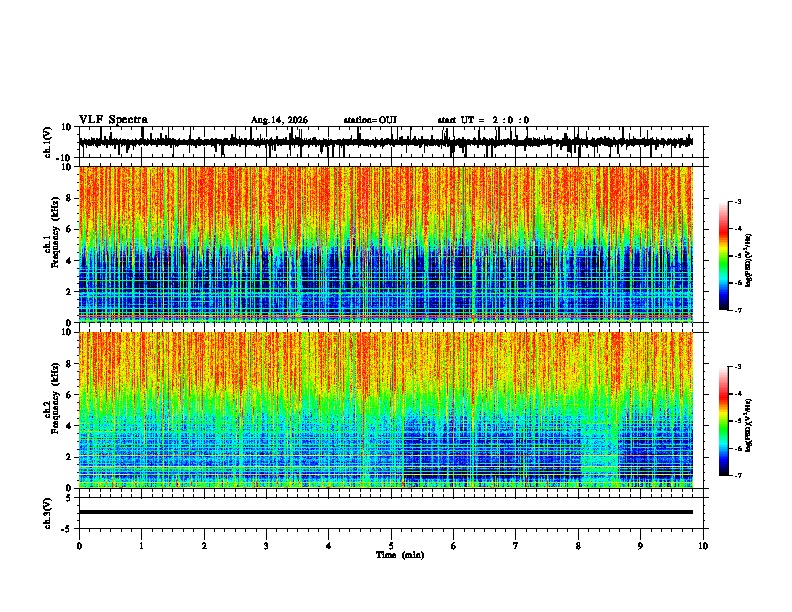Screen dimensions: 792x612
Task: Click the color scale bar beside ch.1 spectrogram
Action: (724, 256)
